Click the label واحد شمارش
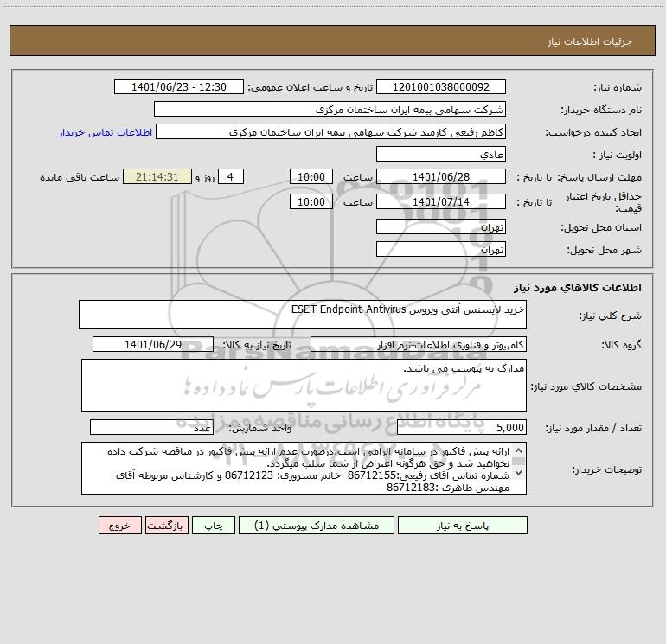The image size is (666, 644). (260, 429)
